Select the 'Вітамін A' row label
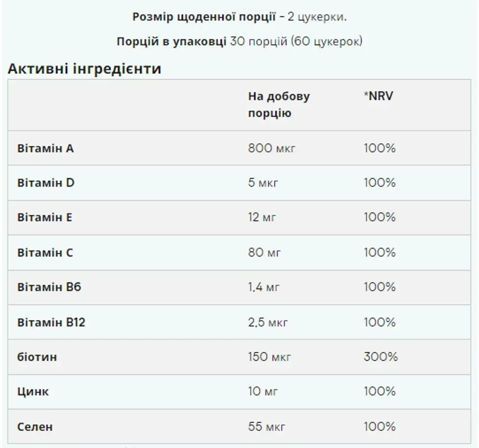The image size is (479, 448). [46, 148]
